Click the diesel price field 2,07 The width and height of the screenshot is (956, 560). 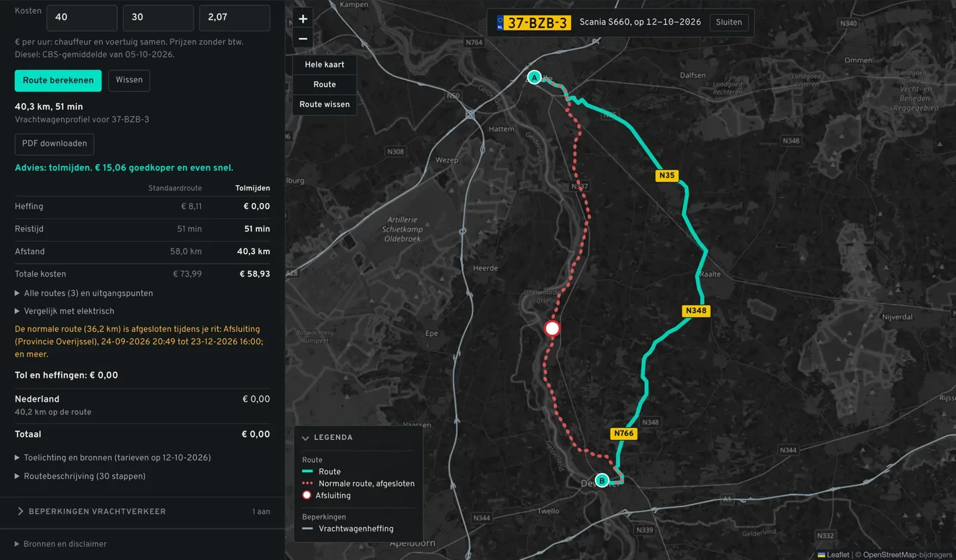pos(234,17)
